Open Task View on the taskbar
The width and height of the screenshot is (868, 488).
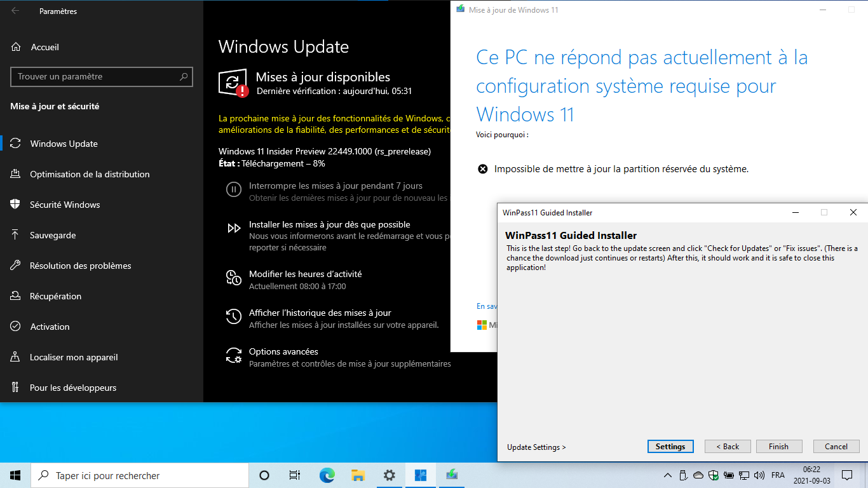point(295,475)
